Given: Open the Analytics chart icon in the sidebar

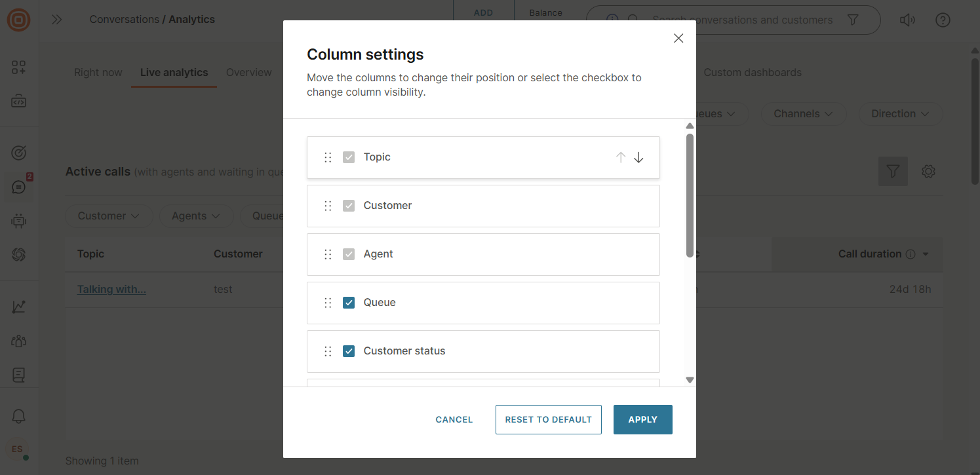Looking at the screenshot, I should pyautogui.click(x=19, y=306).
